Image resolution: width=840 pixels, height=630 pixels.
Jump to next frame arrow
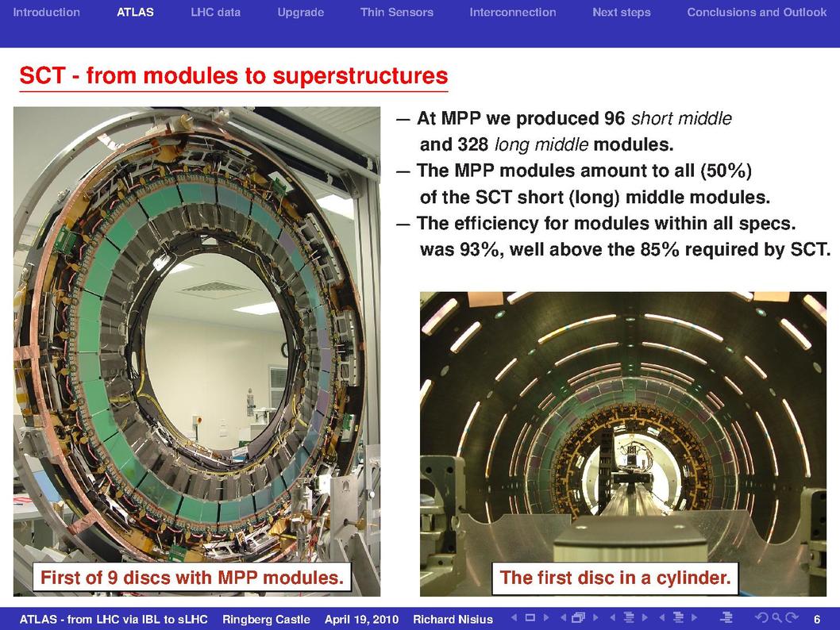595,617
